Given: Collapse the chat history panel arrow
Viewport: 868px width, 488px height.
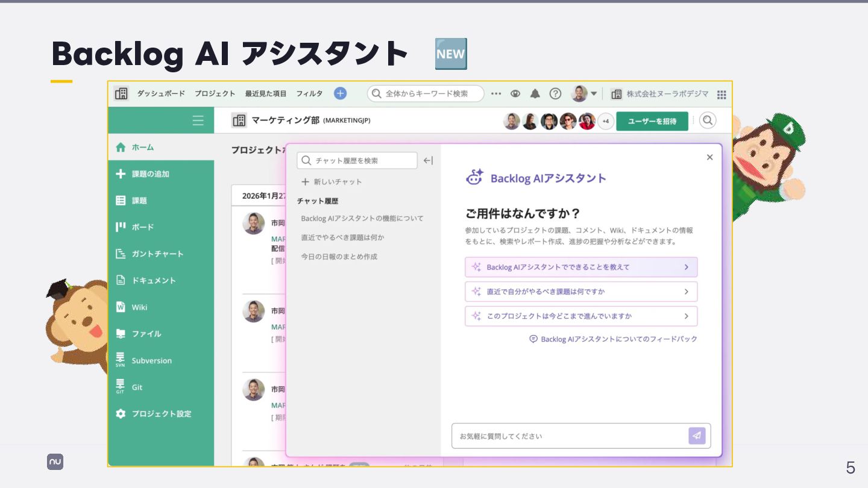Looking at the screenshot, I should pyautogui.click(x=428, y=160).
